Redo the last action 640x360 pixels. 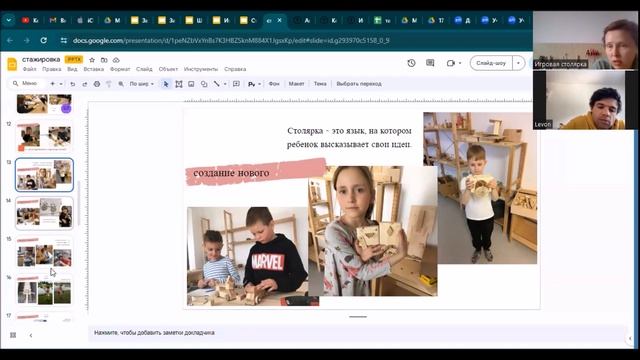tap(84, 84)
